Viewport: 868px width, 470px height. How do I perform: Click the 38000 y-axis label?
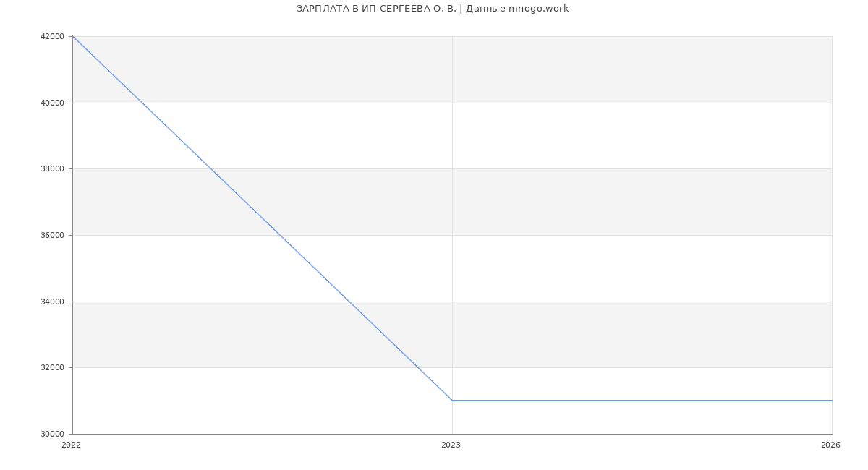click(52, 169)
